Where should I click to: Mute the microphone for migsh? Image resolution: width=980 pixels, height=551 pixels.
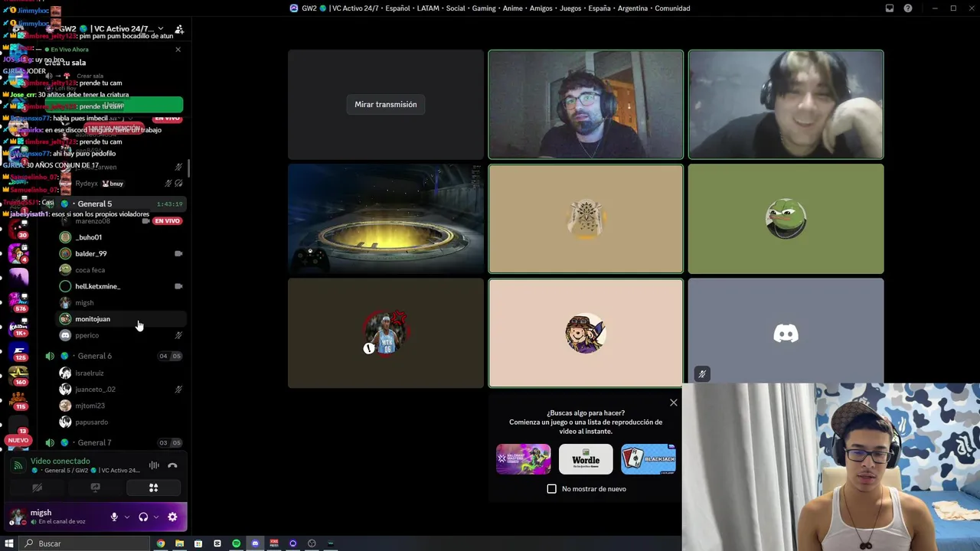[114, 517]
